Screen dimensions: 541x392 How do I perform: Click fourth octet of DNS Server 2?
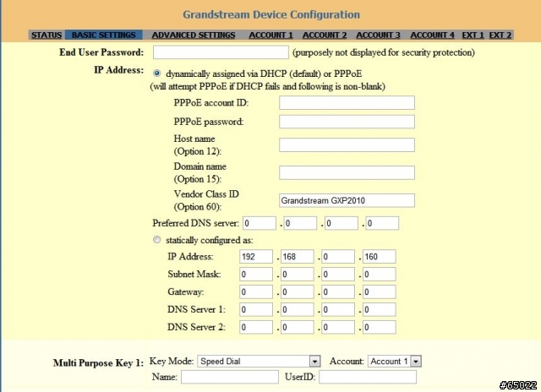[x=380, y=327]
